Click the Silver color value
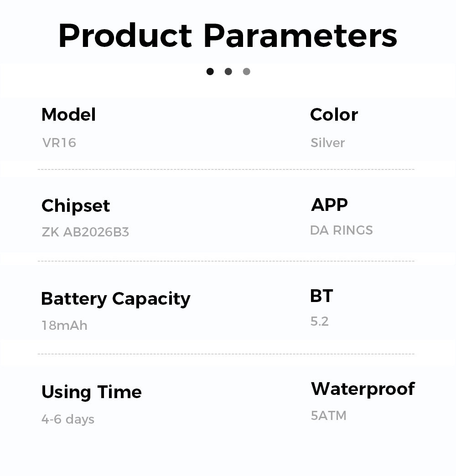The width and height of the screenshot is (456, 476). coord(327,143)
